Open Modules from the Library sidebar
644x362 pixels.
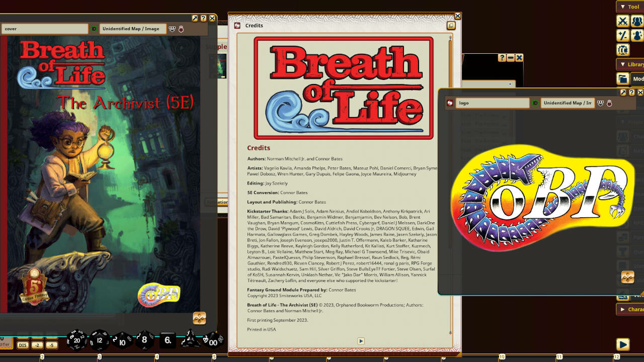point(622,79)
